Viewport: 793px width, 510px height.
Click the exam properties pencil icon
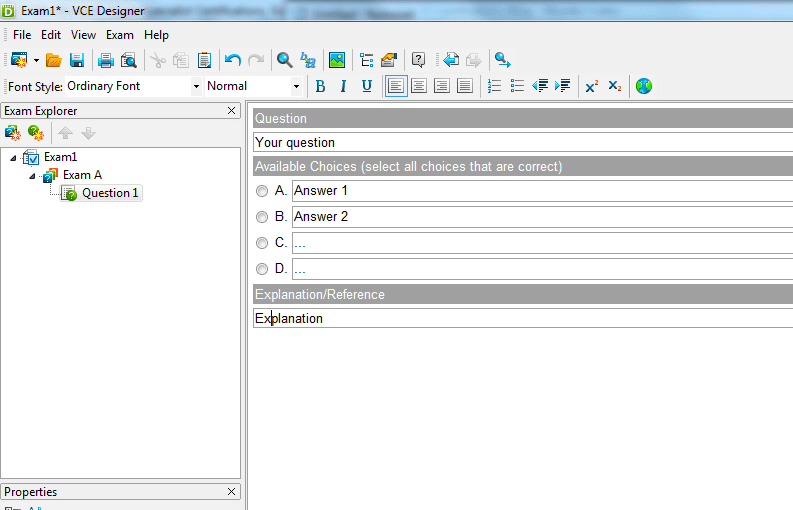389,60
